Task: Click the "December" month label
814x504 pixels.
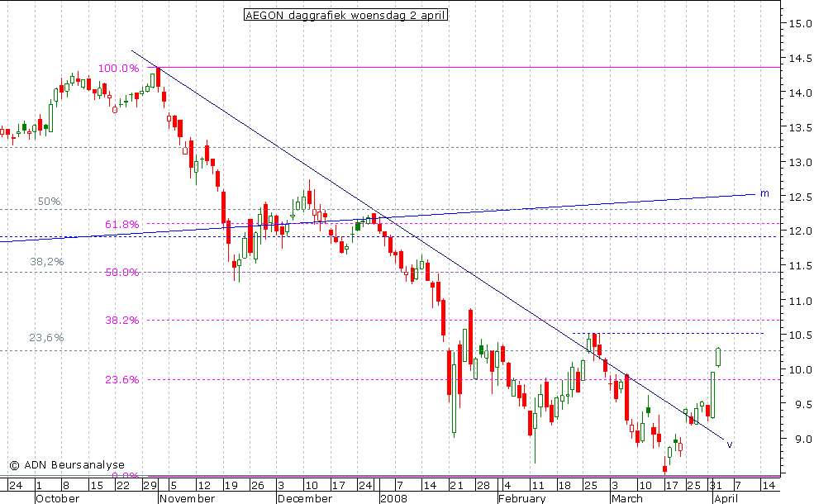Action: pyautogui.click(x=305, y=498)
